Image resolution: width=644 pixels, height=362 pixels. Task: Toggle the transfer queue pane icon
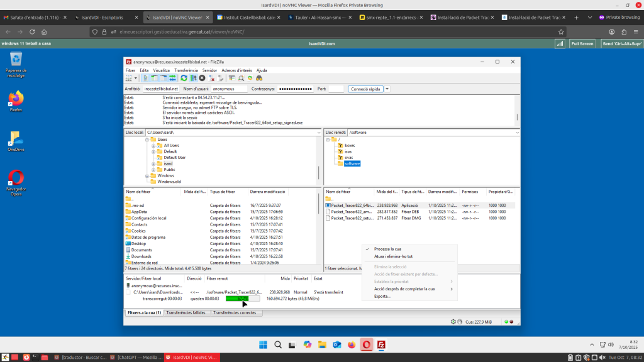click(173, 78)
